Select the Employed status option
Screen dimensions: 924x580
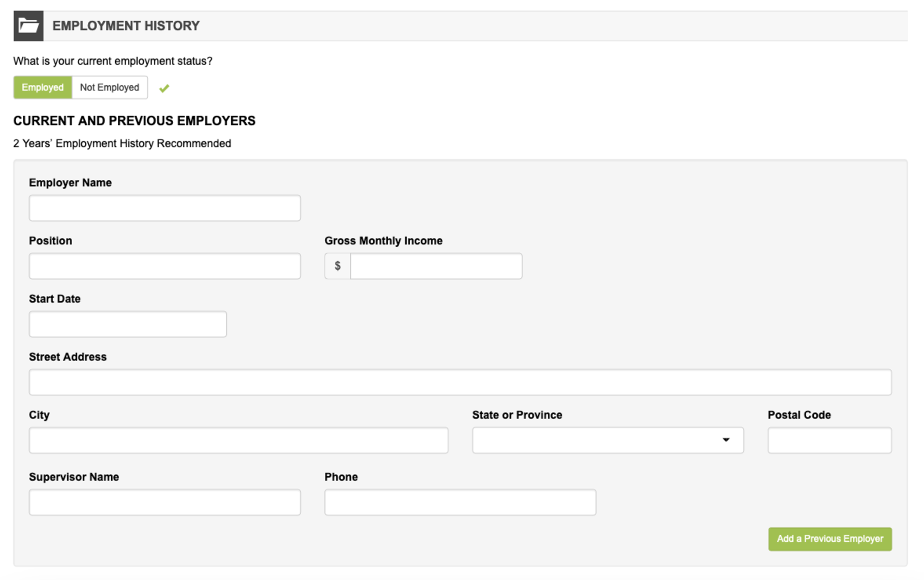pos(43,87)
